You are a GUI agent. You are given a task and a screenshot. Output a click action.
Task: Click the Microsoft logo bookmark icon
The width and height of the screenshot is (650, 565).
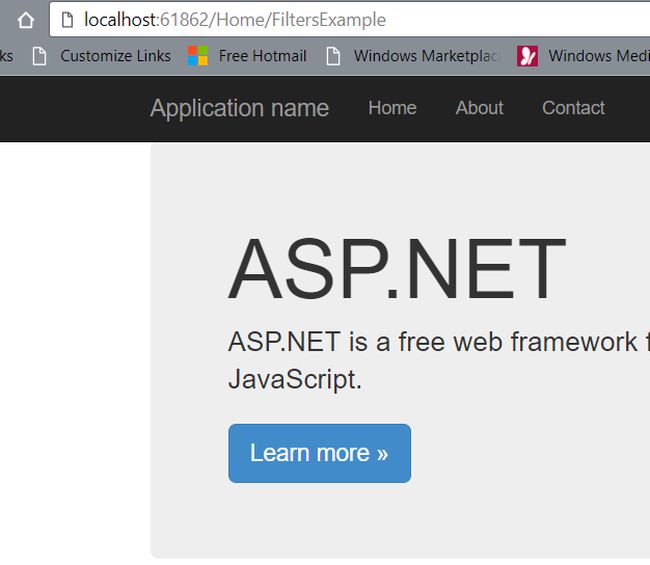(x=198, y=56)
